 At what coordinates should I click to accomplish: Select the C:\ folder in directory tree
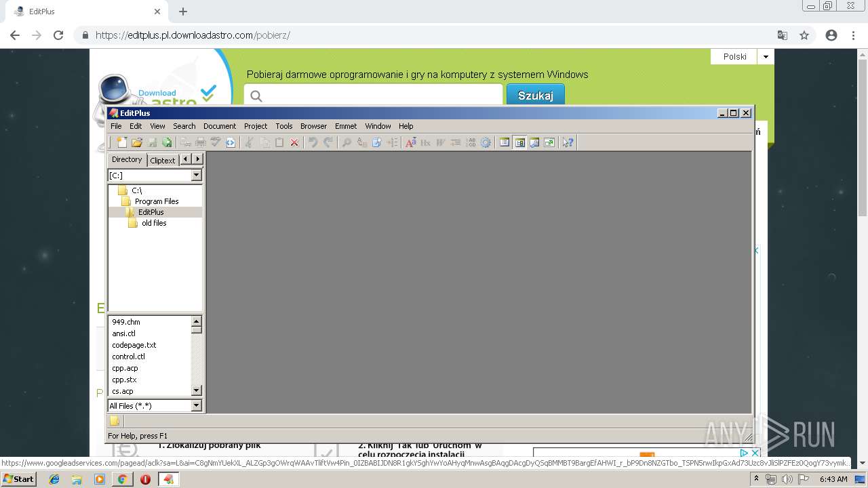click(130, 190)
